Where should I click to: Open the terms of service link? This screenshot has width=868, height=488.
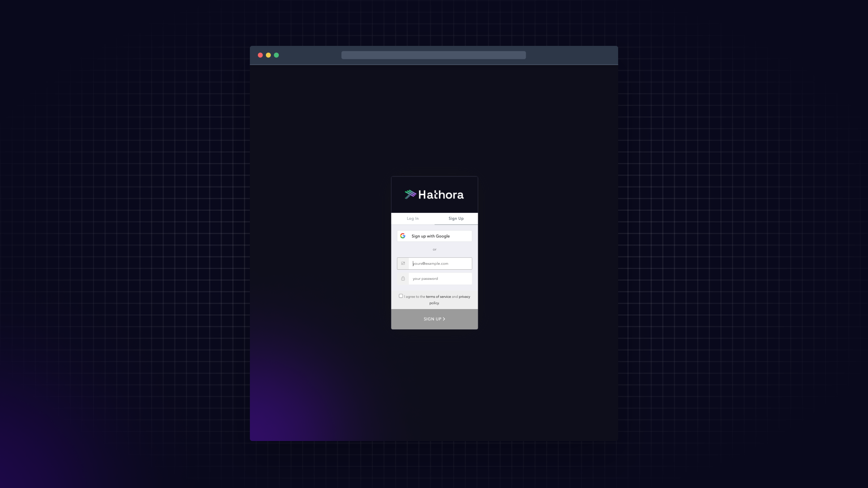tap(438, 297)
